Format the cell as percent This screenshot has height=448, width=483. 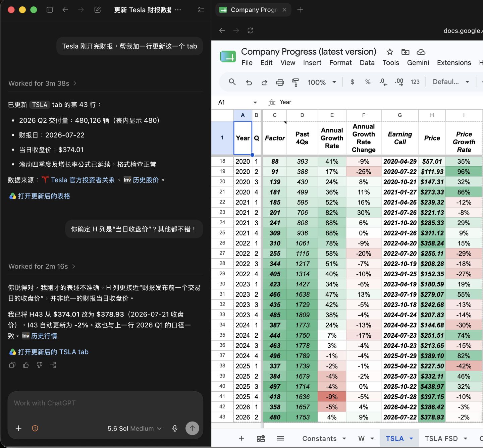pos(368,82)
